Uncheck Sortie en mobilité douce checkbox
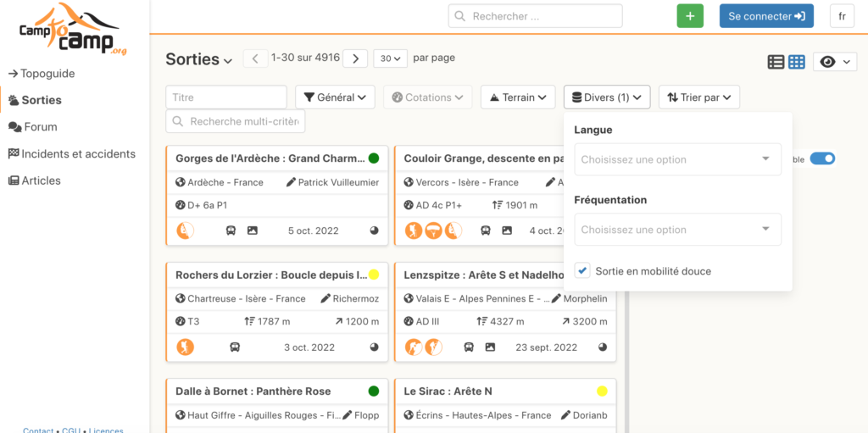 581,271
